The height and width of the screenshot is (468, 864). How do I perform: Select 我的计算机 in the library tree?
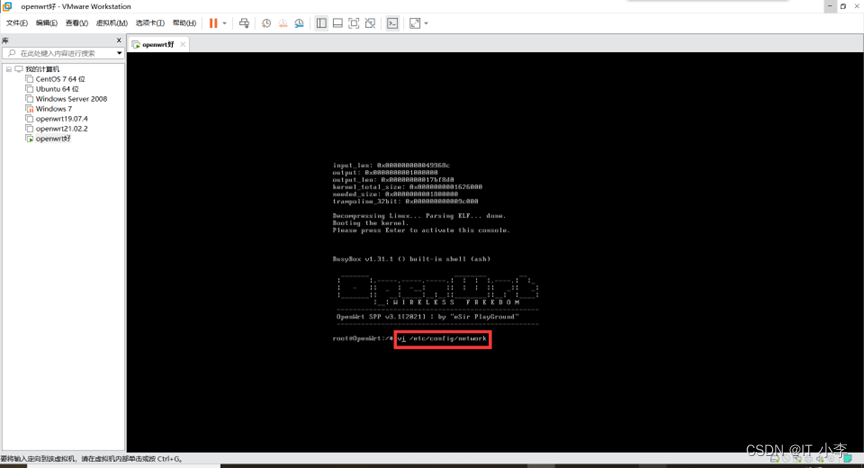pos(42,69)
